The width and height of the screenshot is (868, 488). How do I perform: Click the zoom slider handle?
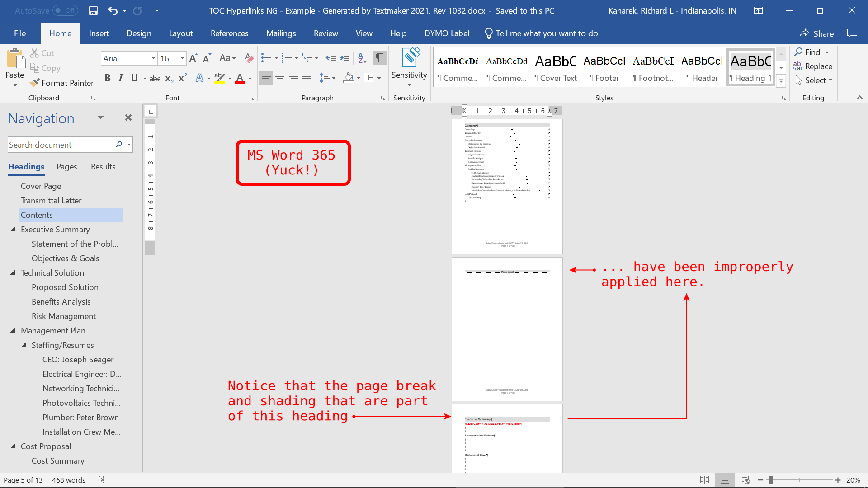pos(770,480)
